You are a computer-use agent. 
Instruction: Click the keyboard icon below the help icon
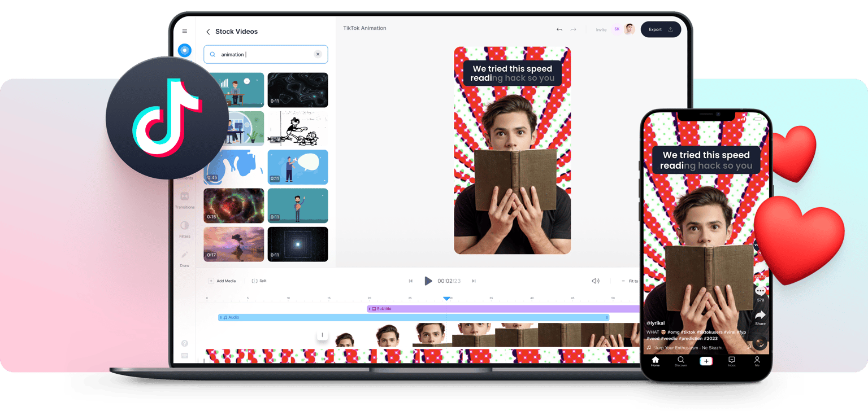click(x=185, y=356)
